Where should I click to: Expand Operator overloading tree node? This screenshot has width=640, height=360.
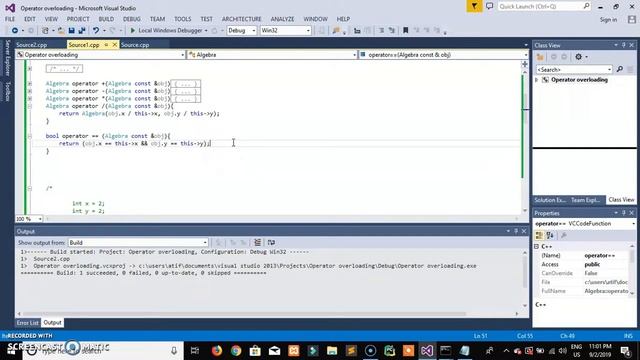[x=537, y=80]
